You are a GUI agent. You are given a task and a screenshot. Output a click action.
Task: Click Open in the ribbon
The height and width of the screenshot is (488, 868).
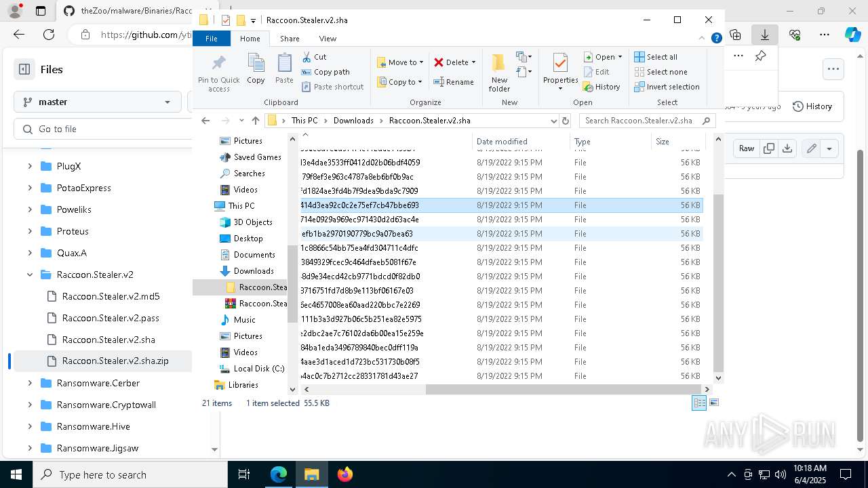[599, 57]
